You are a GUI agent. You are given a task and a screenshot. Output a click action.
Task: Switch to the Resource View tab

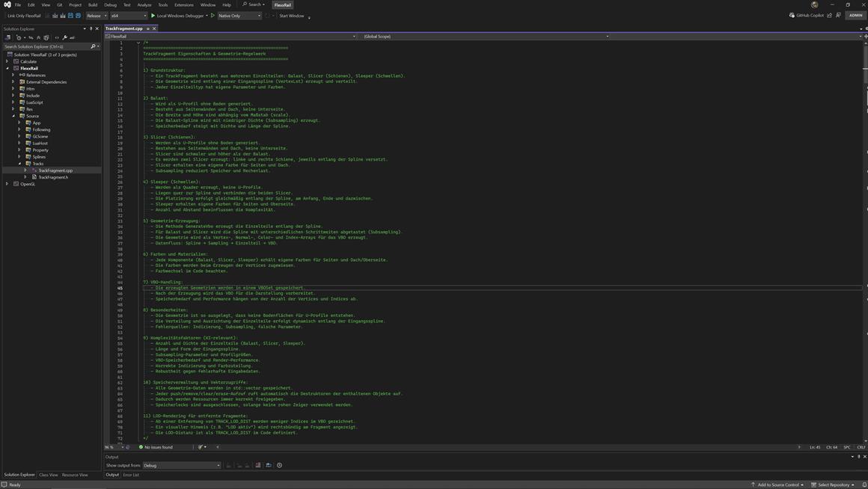tap(75, 475)
